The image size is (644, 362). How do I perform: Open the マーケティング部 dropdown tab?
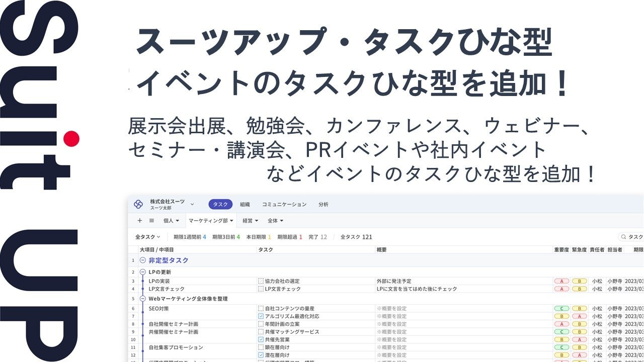point(211,220)
